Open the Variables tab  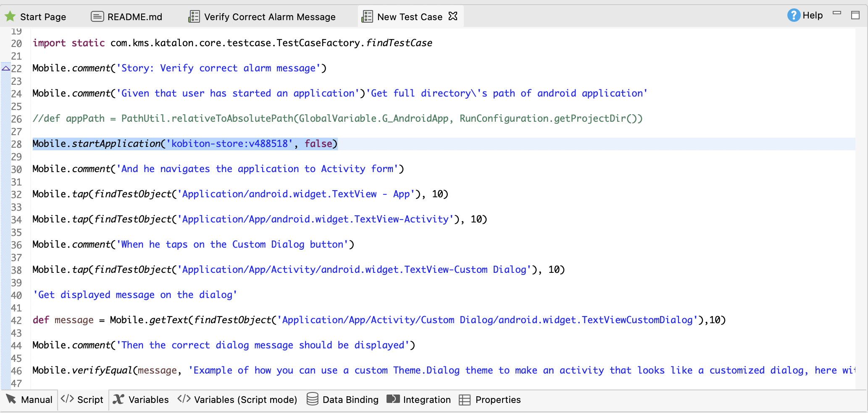[x=141, y=400]
